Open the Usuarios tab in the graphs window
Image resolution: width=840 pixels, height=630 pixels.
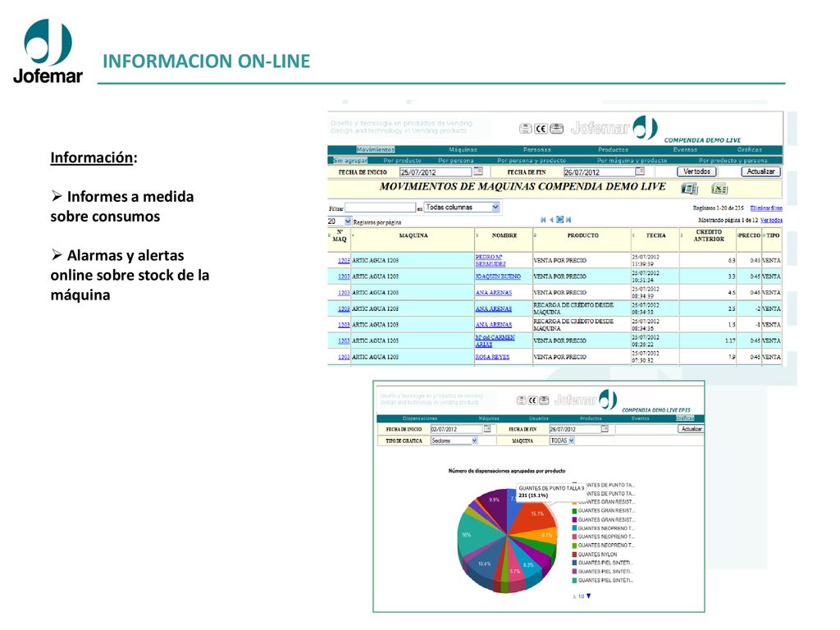pyautogui.click(x=538, y=418)
